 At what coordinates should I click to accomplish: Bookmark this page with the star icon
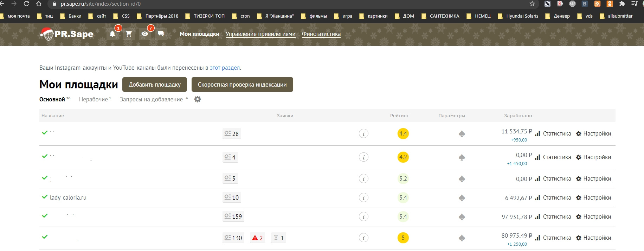tap(532, 4)
